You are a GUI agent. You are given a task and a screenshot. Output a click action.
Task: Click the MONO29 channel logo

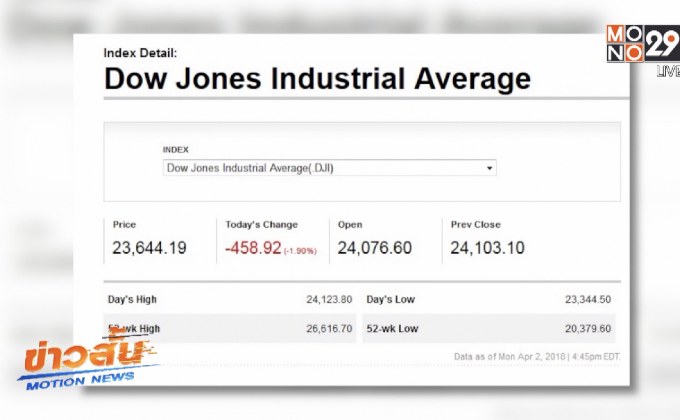coord(640,45)
